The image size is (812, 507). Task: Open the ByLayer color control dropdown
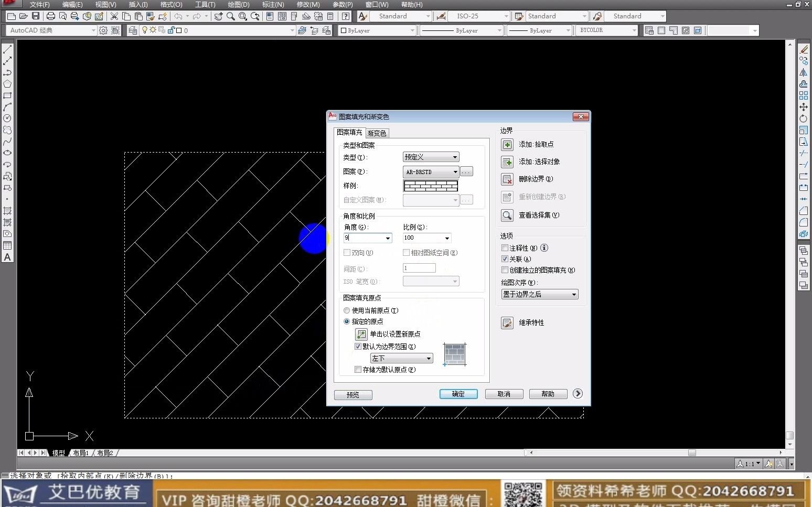point(377,30)
